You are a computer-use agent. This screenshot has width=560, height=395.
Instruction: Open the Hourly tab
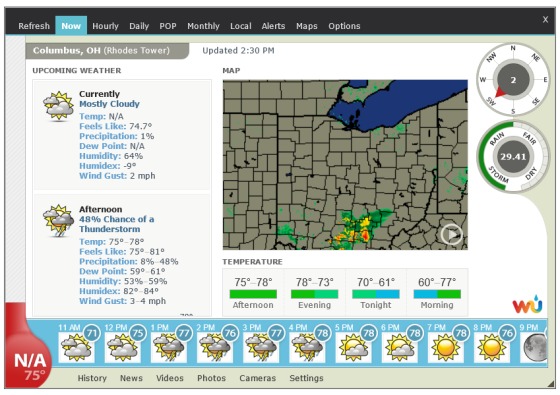[105, 26]
